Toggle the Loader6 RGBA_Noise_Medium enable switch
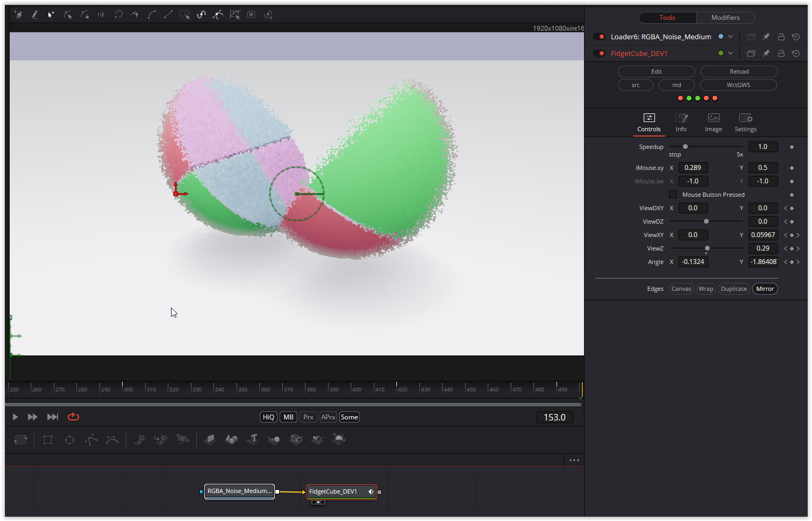This screenshot has height=521, width=812. 599,37
